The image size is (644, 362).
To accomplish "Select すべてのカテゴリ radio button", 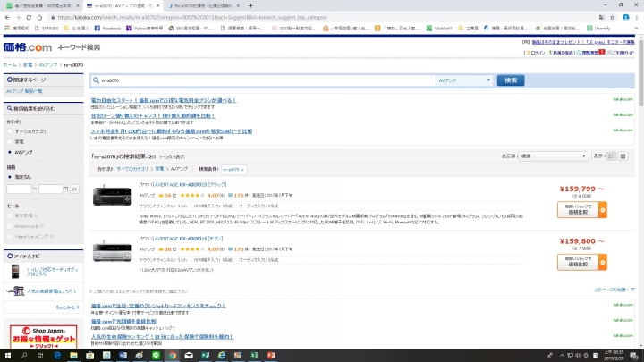I will 10,131.
